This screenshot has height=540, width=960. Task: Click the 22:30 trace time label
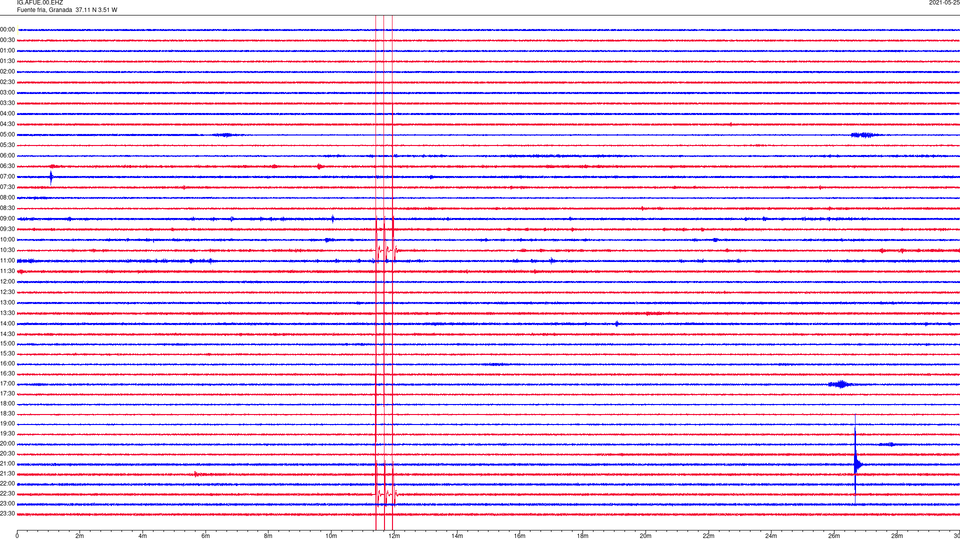pos(7,494)
